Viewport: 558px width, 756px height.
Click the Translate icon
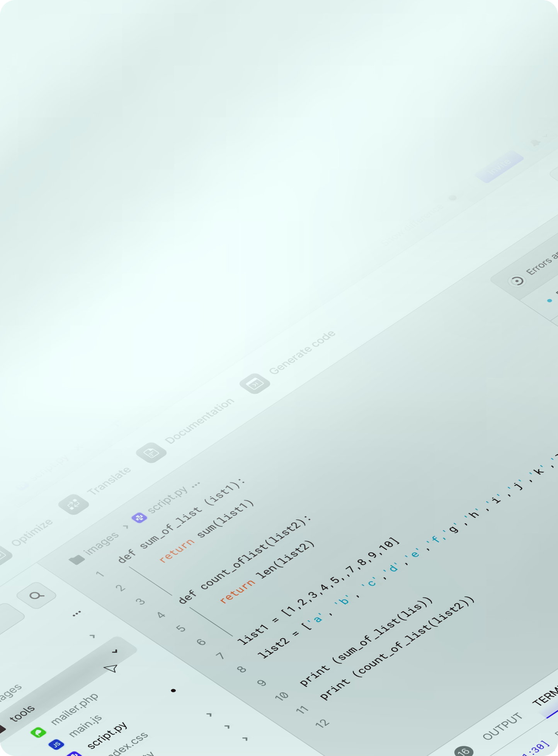73,504
